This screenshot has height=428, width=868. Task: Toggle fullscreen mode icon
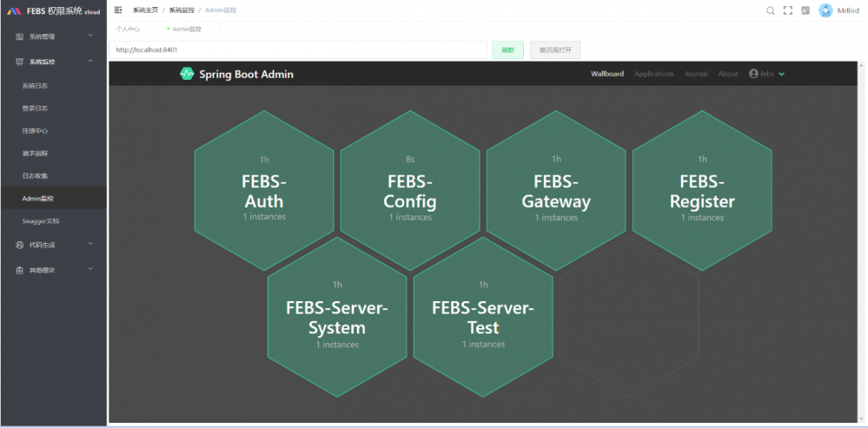(788, 10)
